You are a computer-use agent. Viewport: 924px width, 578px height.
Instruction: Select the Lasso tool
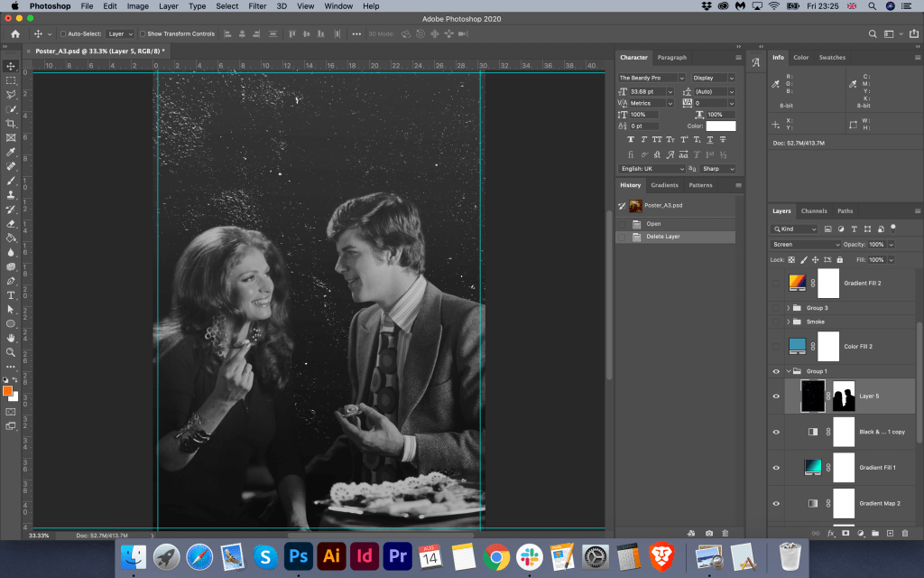pos(11,94)
